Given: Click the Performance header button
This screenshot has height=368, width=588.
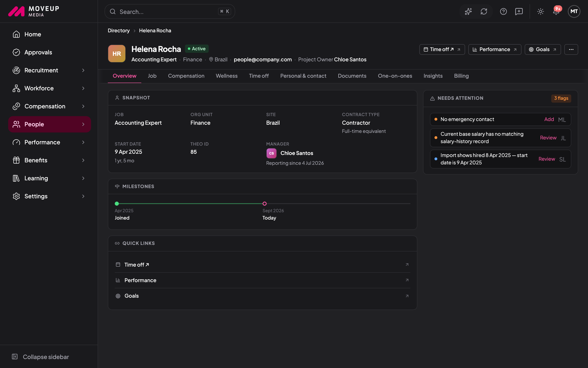Looking at the screenshot, I should (494, 49).
